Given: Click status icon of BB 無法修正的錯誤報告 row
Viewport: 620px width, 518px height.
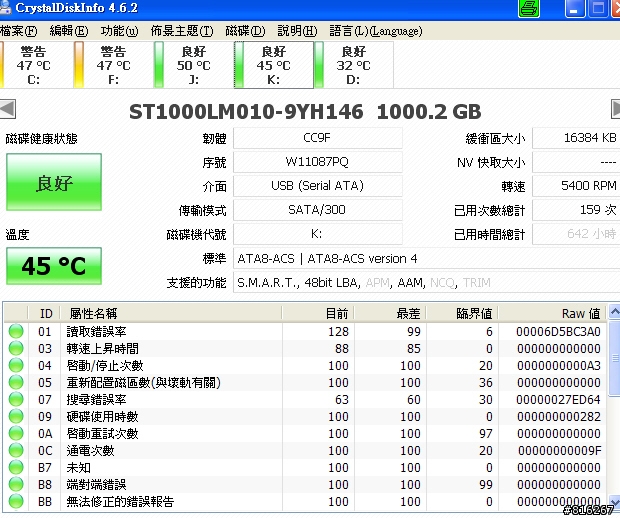Looking at the screenshot, I should [x=16, y=501].
